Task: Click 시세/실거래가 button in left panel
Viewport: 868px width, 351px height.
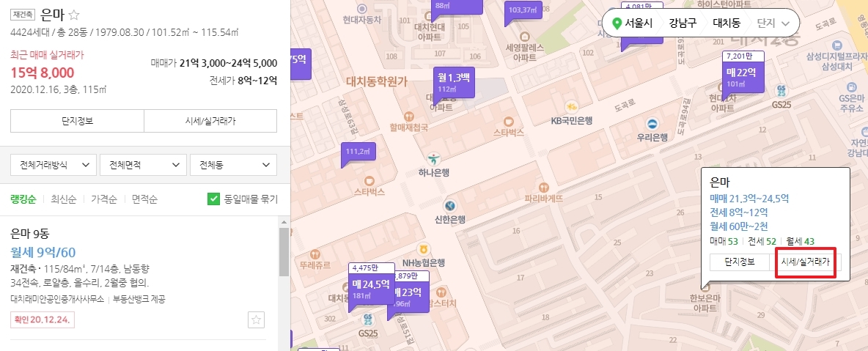Action: click(x=210, y=121)
